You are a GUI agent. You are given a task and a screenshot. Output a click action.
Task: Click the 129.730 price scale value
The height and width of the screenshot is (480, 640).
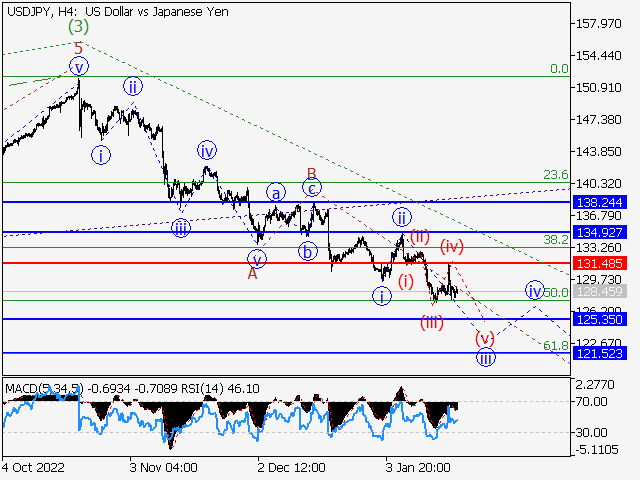pos(598,280)
